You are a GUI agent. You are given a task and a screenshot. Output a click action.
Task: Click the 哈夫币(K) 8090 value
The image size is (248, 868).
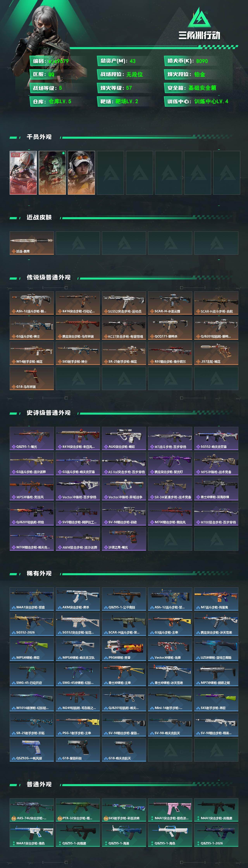(x=202, y=61)
